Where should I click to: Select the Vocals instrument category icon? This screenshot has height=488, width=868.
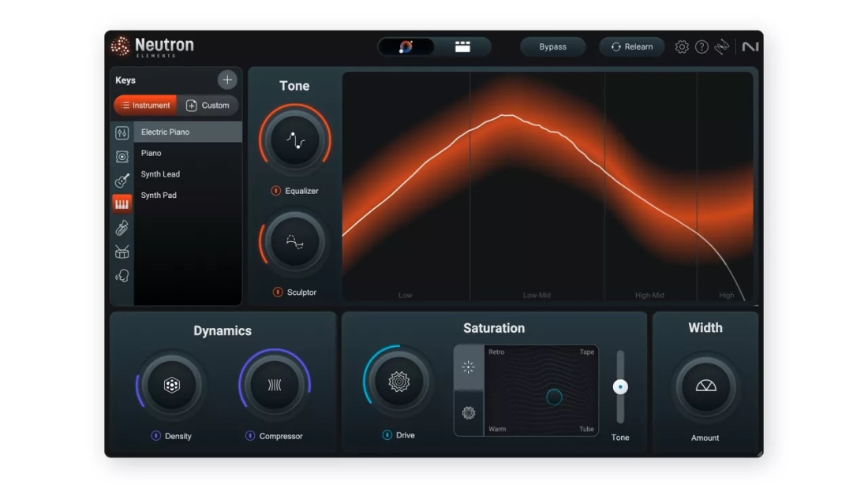(122, 275)
